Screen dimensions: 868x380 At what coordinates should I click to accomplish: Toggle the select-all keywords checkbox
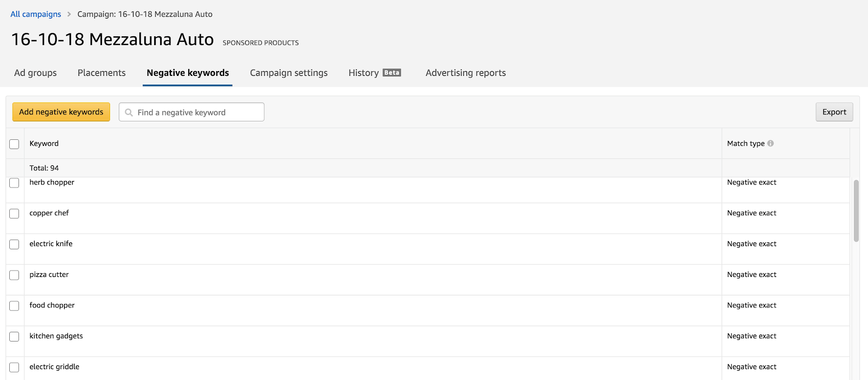14,144
